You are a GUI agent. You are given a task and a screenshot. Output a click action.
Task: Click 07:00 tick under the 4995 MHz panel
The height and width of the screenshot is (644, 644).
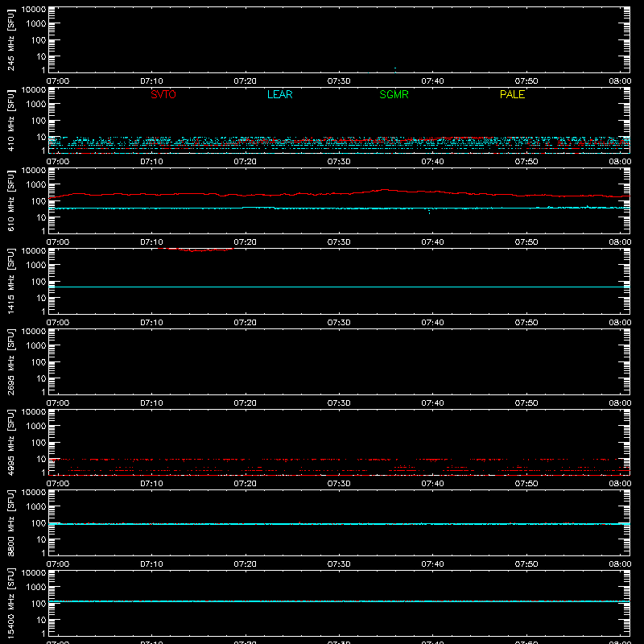click(x=58, y=484)
